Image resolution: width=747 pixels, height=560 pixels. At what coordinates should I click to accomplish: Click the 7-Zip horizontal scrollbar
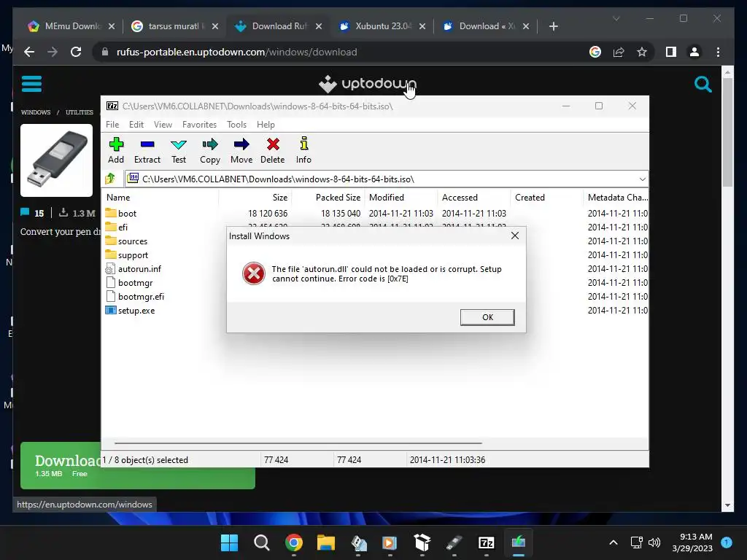tap(298, 443)
